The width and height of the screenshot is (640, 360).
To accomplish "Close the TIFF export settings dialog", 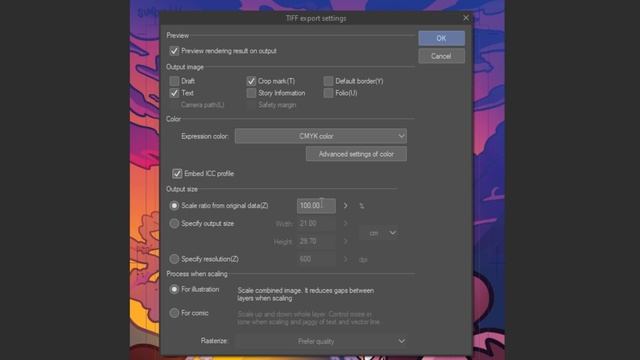I will click(x=466, y=18).
